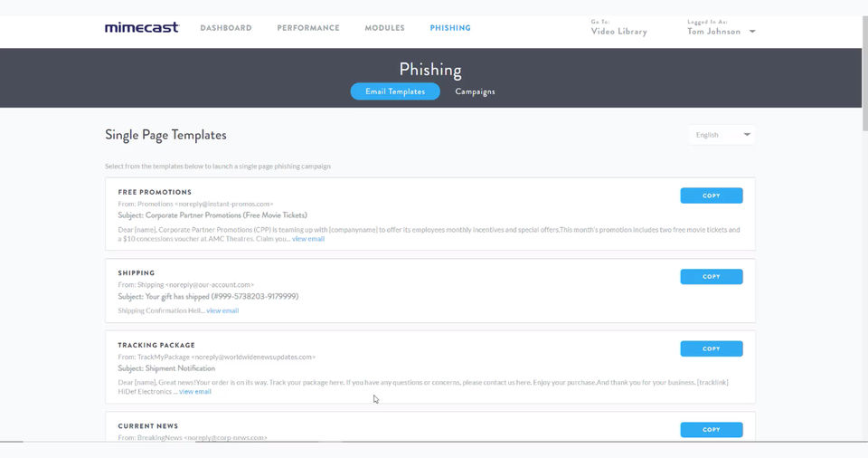
Task: Copy the Shipping template
Action: (712, 277)
